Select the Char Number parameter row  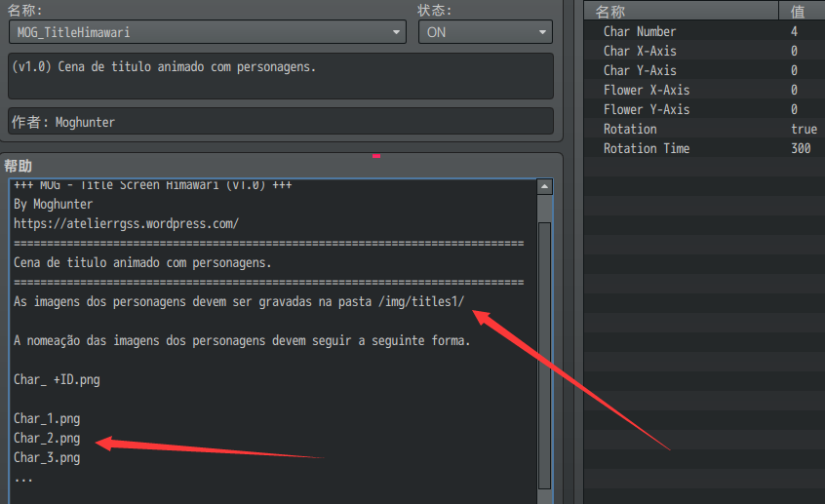point(704,31)
